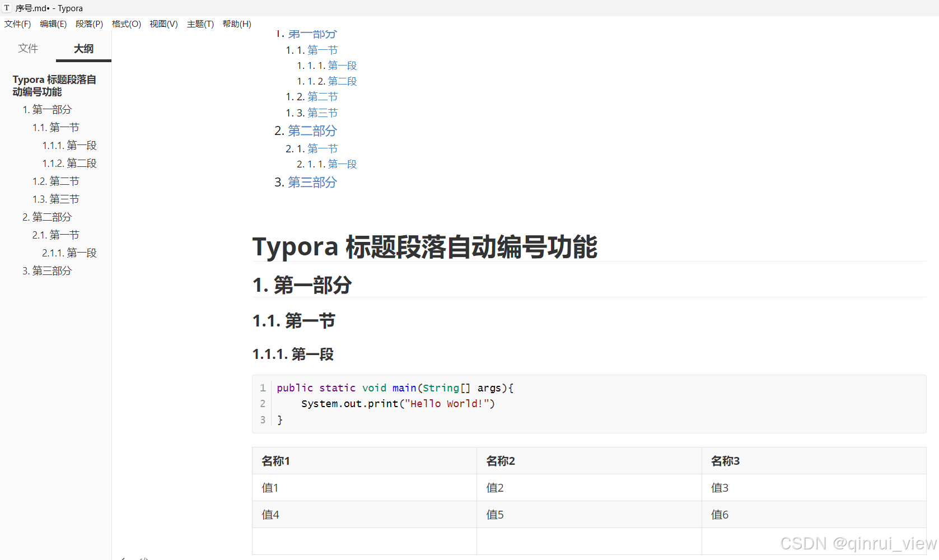Click code line public static void main
Viewport: 939px width, 560px height.
pyautogui.click(x=395, y=388)
